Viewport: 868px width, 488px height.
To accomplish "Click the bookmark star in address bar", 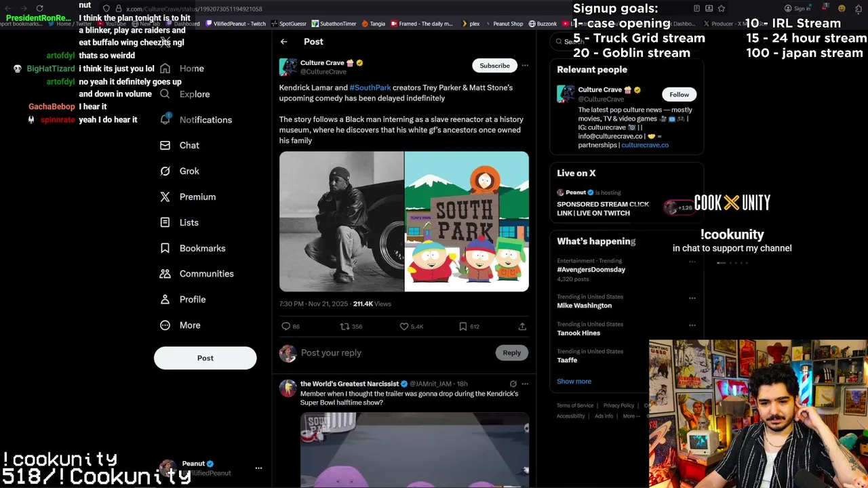I will click(x=722, y=8).
